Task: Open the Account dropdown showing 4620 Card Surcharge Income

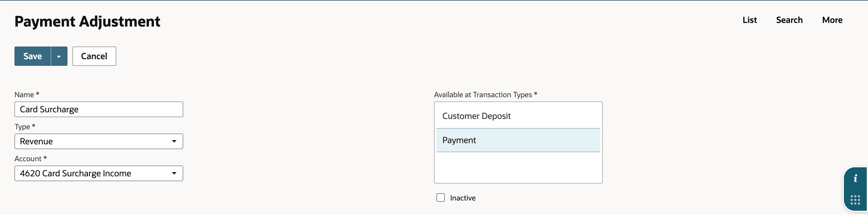Action: coord(99,173)
